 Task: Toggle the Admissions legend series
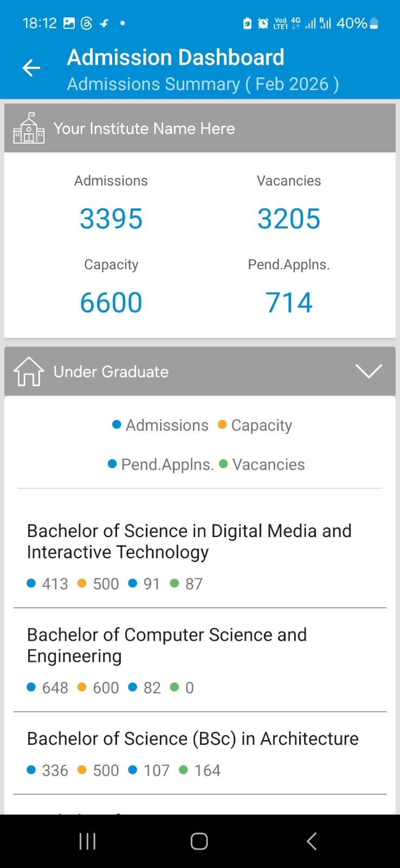pos(160,425)
